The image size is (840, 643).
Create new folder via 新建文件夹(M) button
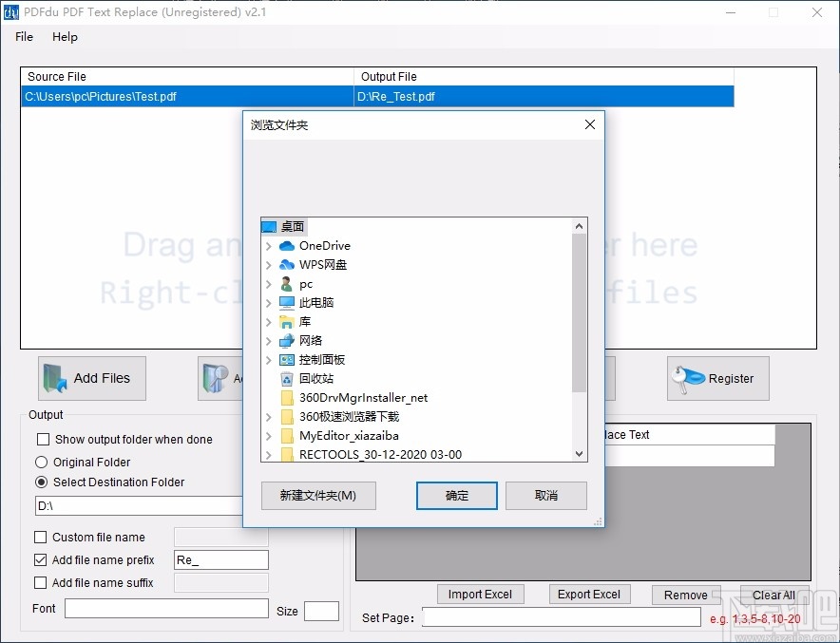[x=317, y=496]
